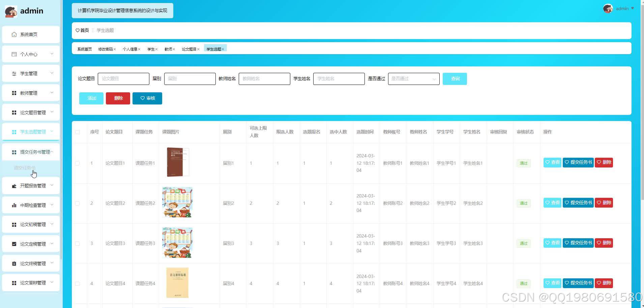Click 查看 for row 论文题目1
This screenshot has height=308, width=644.
pos(552,162)
